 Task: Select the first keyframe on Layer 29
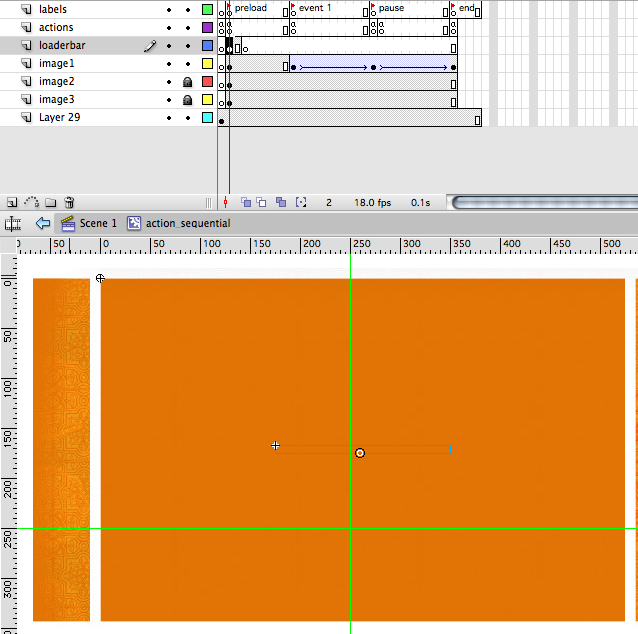point(221,121)
